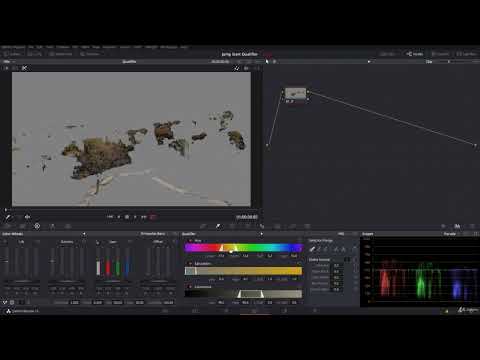Open the Workspace menu
The width and height of the screenshot is (480, 360).
[169, 47]
